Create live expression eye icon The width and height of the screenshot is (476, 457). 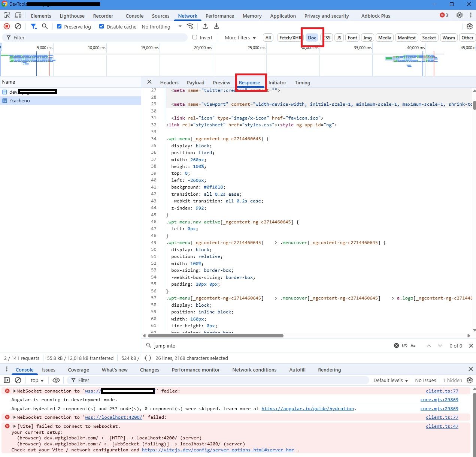[56, 380]
